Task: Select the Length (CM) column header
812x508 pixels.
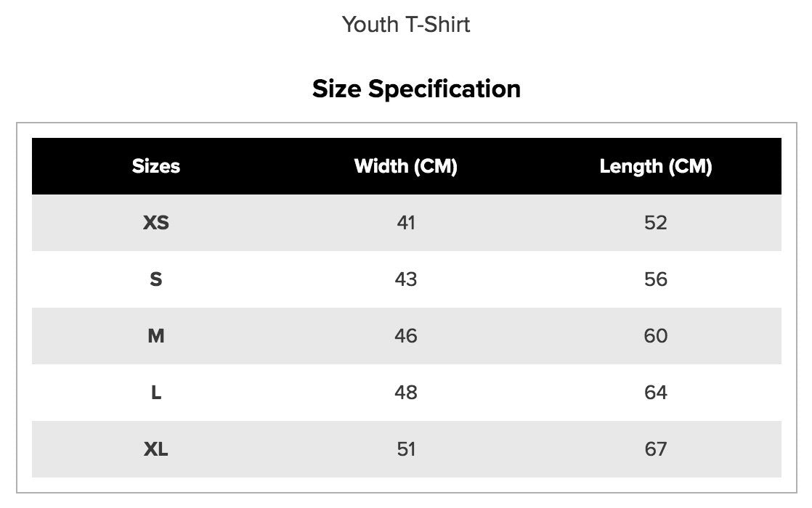Action: coord(655,166)
